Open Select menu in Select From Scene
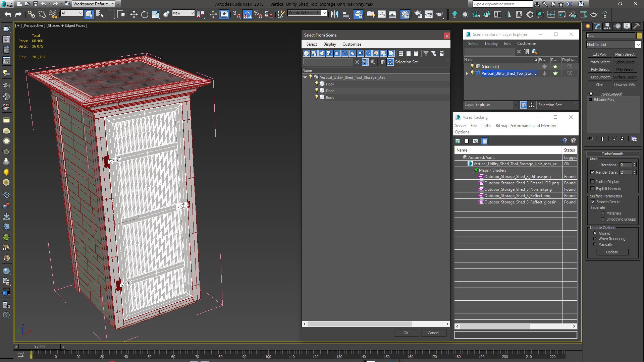This screenshot has width=644, height=362. point(311,44)
